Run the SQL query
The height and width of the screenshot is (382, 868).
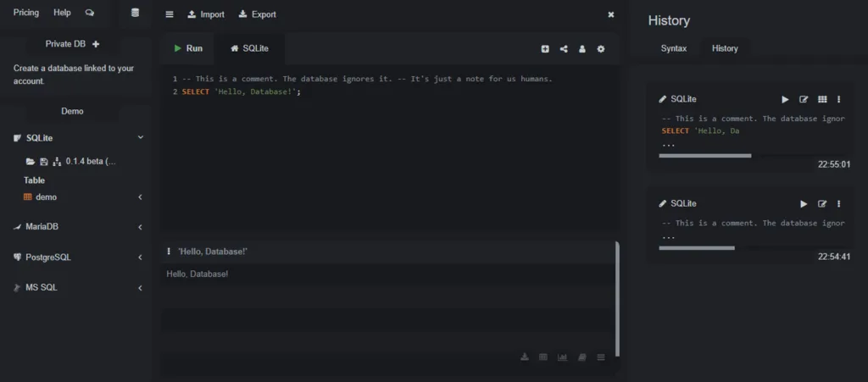(x=188, y=48)
